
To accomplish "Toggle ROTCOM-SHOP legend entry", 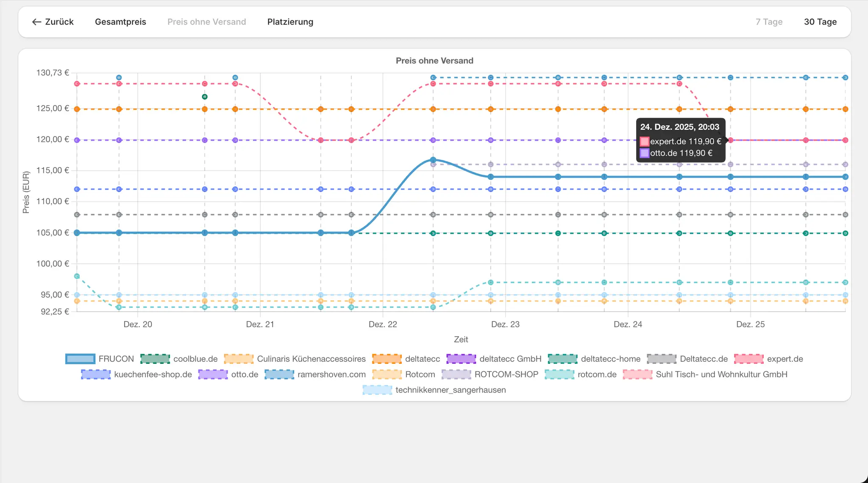I will pos(490,374).
